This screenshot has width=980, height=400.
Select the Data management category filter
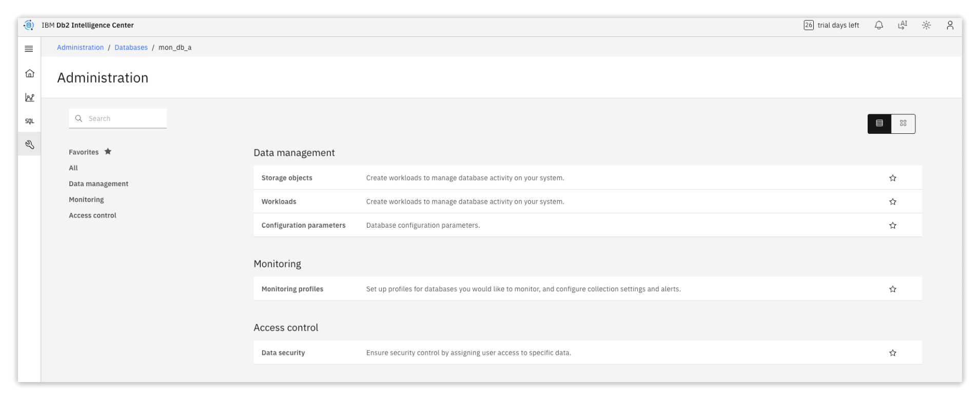[99, 184]
